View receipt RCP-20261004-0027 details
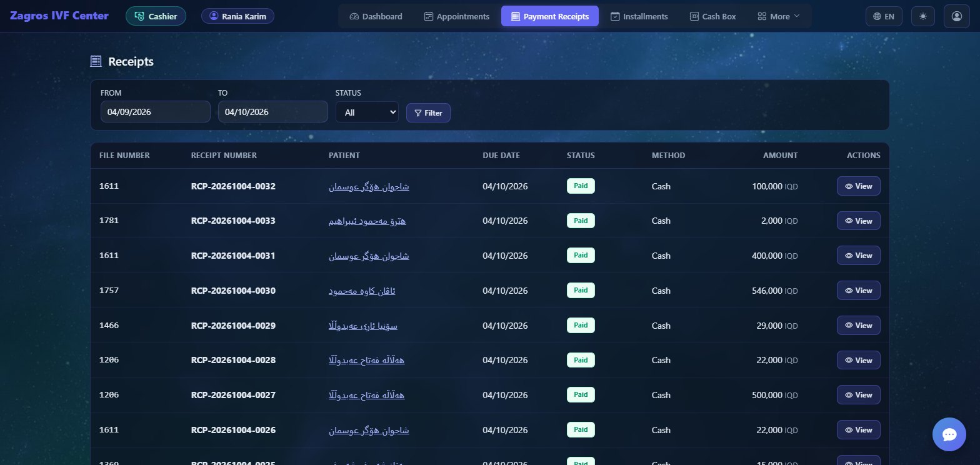 858,394
